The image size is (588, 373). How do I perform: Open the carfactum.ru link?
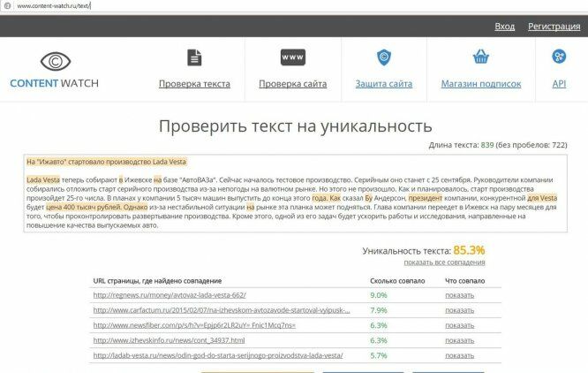point(222,310)
